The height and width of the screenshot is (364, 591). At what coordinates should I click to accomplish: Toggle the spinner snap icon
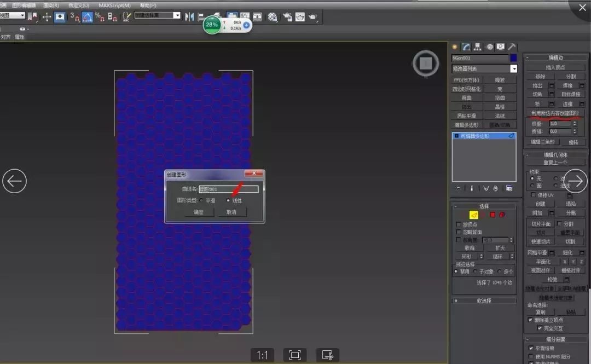click(112, 17)
